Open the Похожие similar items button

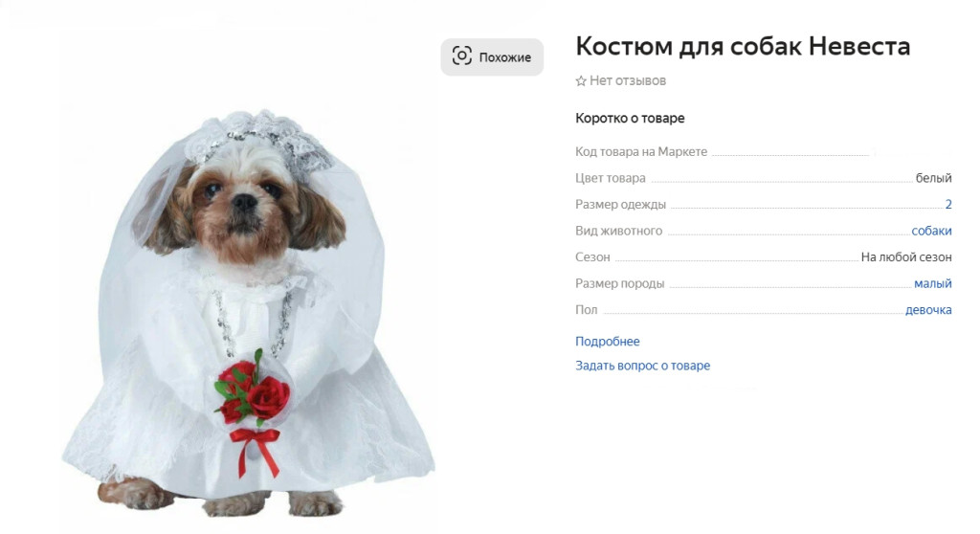click(492, 56)
